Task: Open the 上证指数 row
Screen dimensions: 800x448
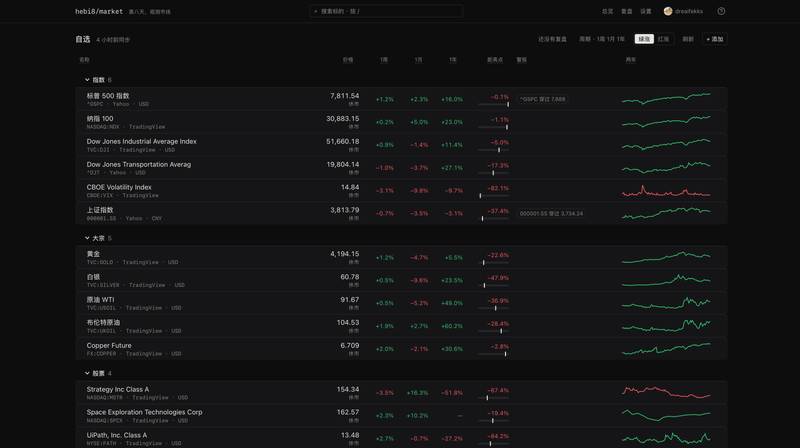Action: click(401, 213)
